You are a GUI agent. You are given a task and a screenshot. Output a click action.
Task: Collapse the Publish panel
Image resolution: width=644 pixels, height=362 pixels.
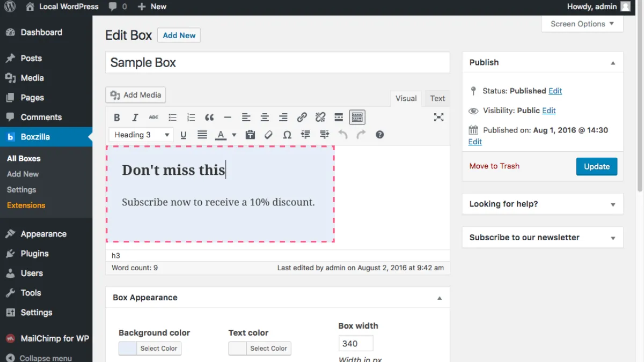[613, 63]
